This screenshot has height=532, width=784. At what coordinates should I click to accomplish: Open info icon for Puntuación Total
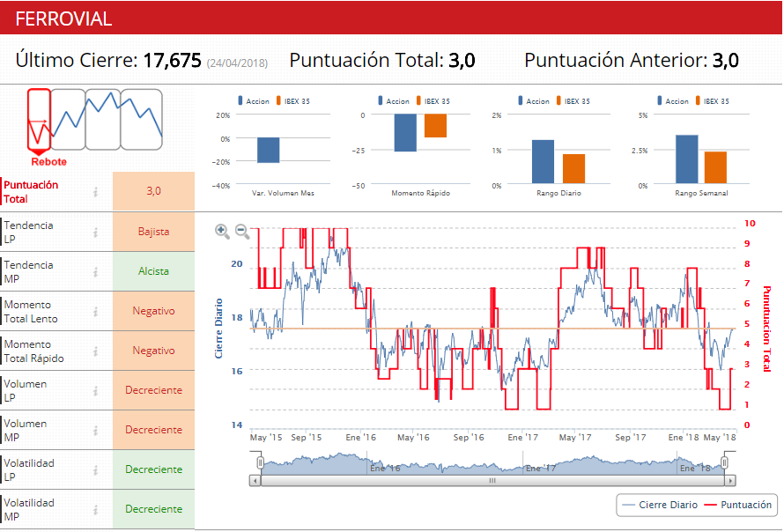[x=95, y=191]
